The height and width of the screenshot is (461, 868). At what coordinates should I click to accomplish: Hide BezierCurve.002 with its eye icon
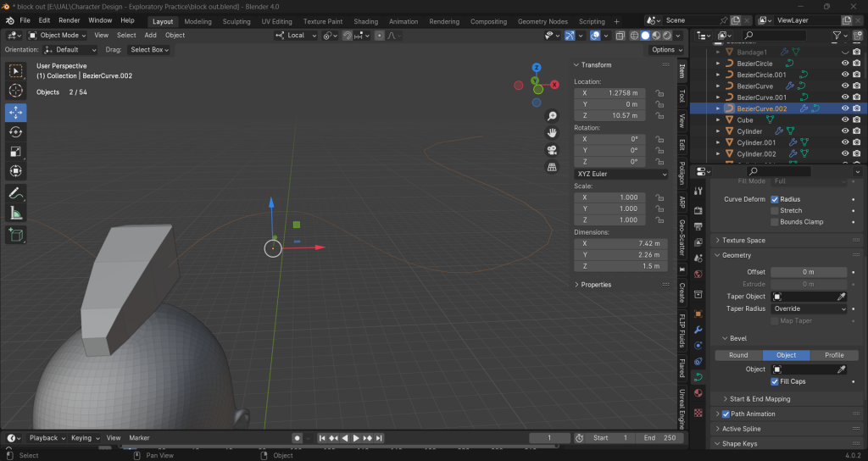pyautogui.click(x=845, y=108)
